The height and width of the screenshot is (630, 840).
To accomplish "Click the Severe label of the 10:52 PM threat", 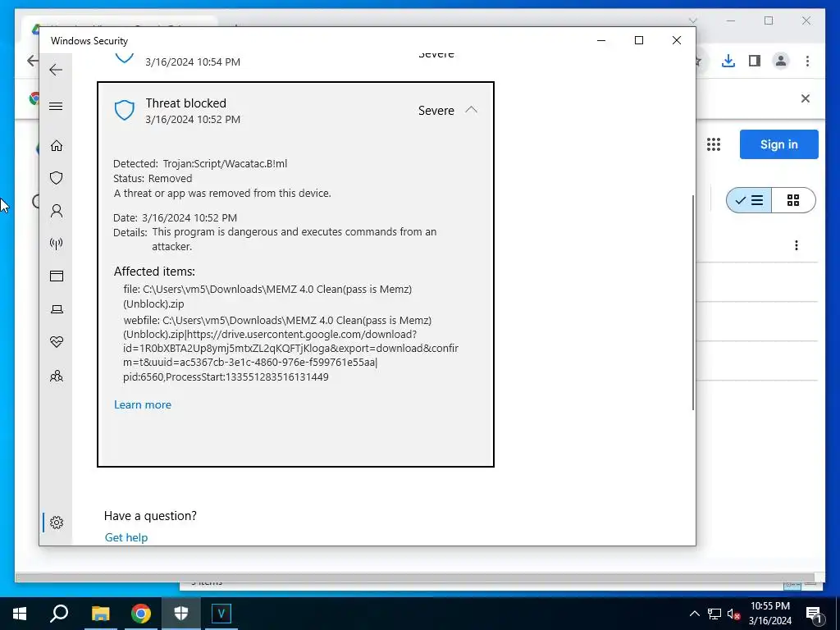I will click(x=436, y=111).
